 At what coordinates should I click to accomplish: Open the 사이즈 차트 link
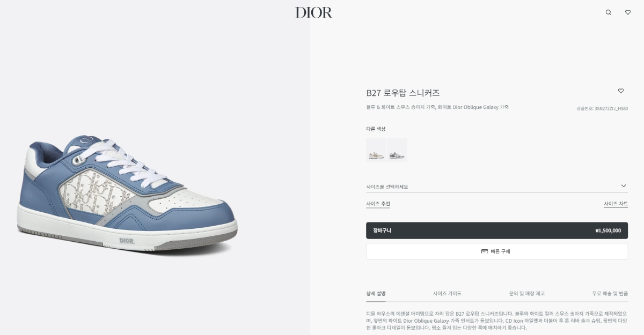tap(616, 204)
